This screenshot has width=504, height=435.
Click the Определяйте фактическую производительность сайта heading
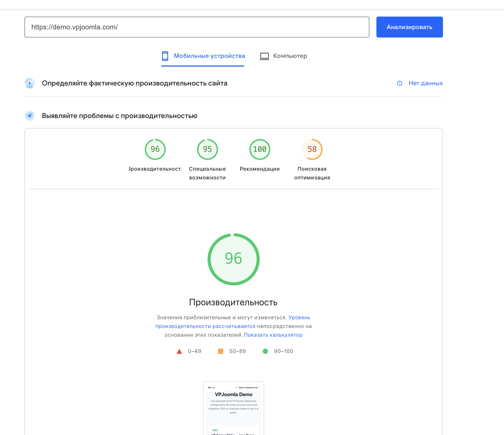coord(135,83)
